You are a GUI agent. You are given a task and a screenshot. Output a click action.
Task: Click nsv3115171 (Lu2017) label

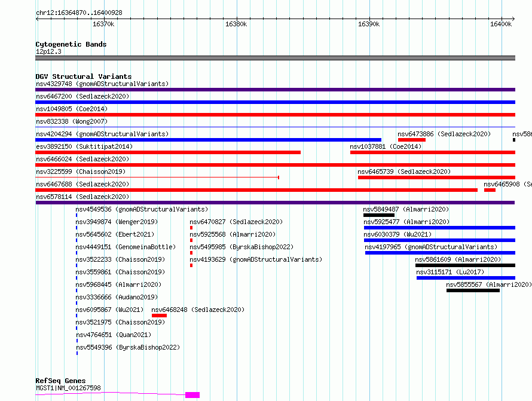coord(450,272)
